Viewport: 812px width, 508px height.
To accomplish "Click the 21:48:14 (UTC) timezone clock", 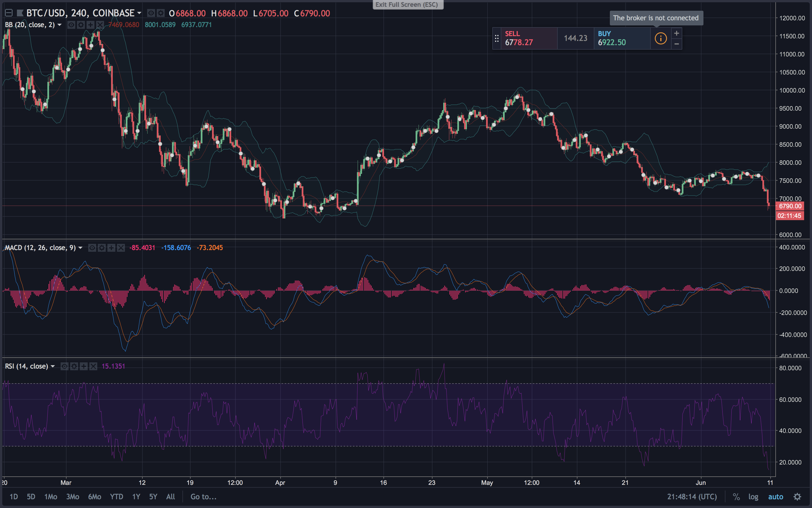I will [692, 497].
